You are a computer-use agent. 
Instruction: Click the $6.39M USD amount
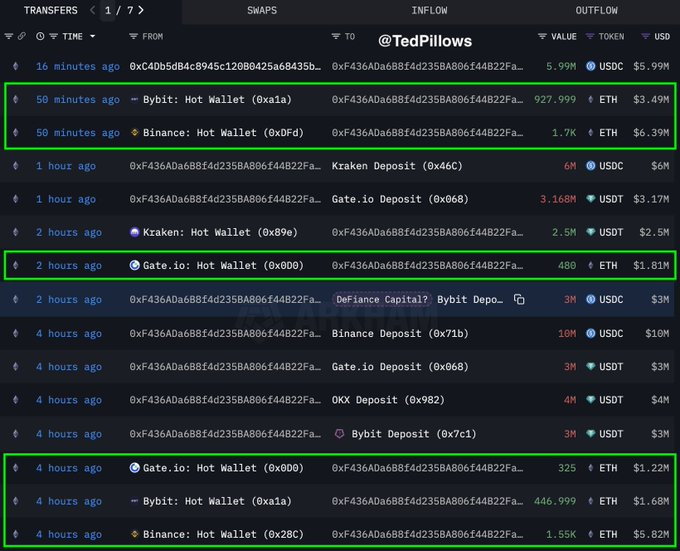(x=651, y=133)
